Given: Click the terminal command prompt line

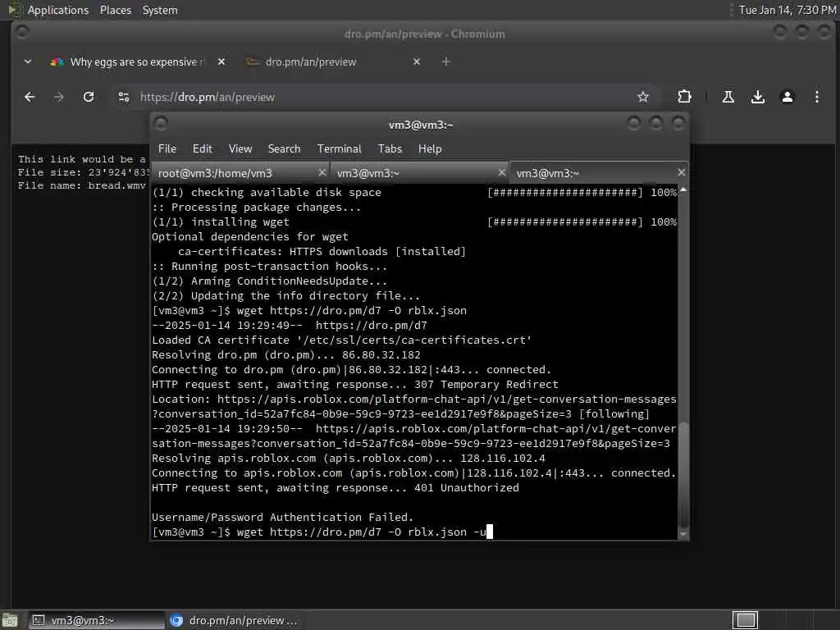Looking at the screenshot, I should point(322,532).
